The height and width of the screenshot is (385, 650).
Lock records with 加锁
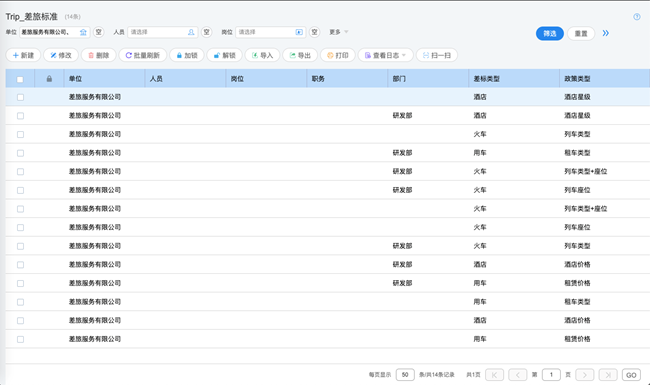187,55
